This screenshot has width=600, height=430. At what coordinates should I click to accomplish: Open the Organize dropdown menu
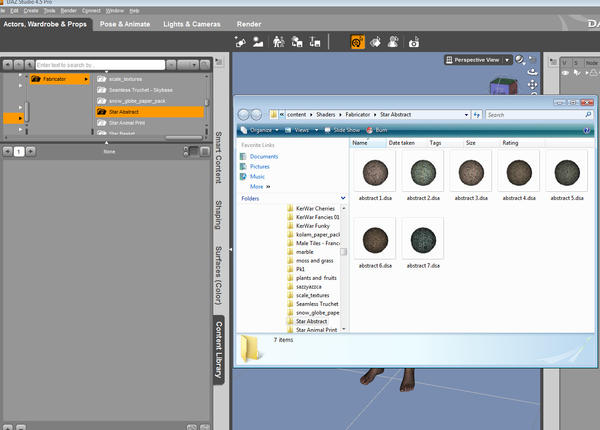260,130
